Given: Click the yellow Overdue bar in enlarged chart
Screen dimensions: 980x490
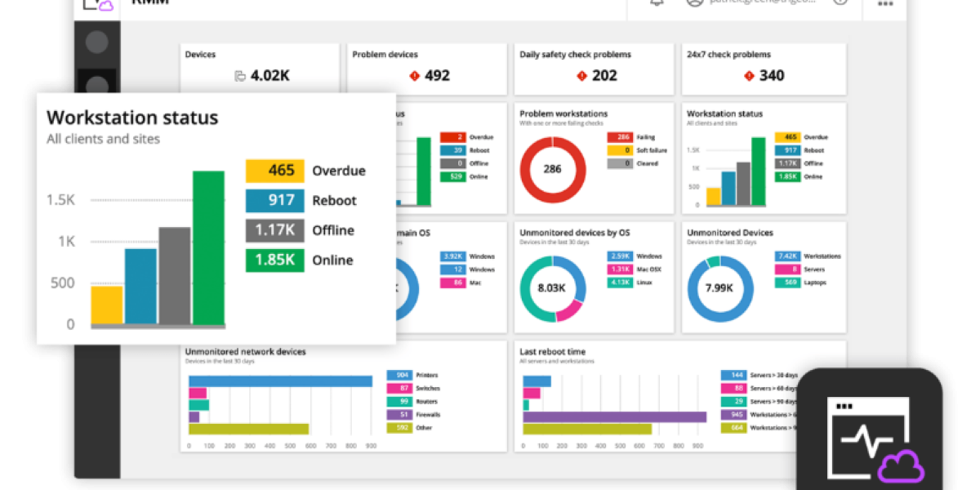Looking at the screenshot, I should tap(107, 305).
